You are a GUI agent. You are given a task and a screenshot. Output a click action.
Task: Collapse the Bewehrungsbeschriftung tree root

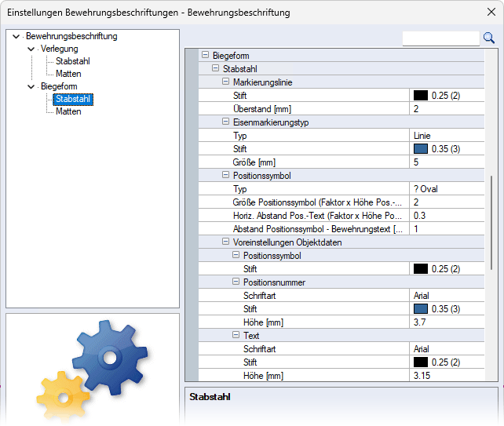tap(16, 36)
